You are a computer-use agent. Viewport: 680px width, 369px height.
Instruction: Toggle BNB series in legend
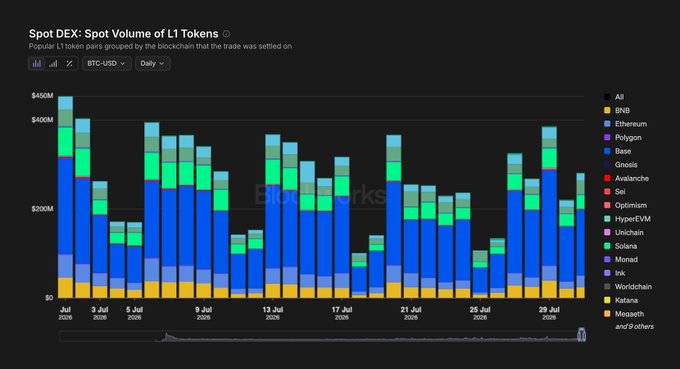(x=617, y=111)
